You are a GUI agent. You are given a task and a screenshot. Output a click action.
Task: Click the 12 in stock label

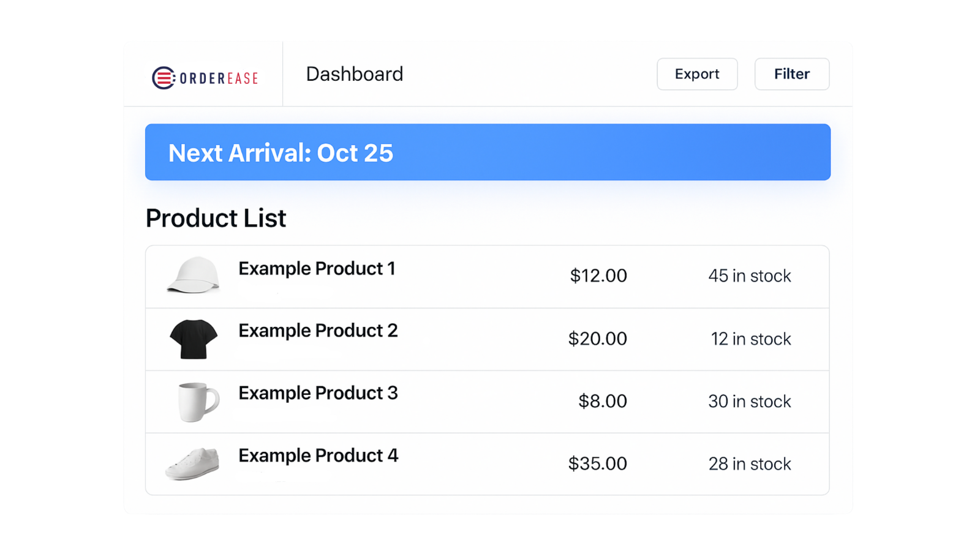(750, 339)
